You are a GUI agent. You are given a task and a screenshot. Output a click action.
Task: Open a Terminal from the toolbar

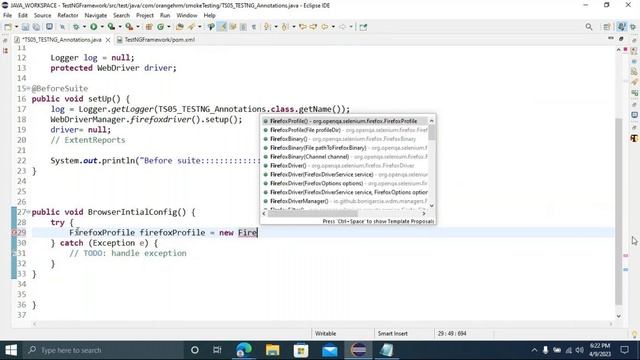click(x=49, y=27)
